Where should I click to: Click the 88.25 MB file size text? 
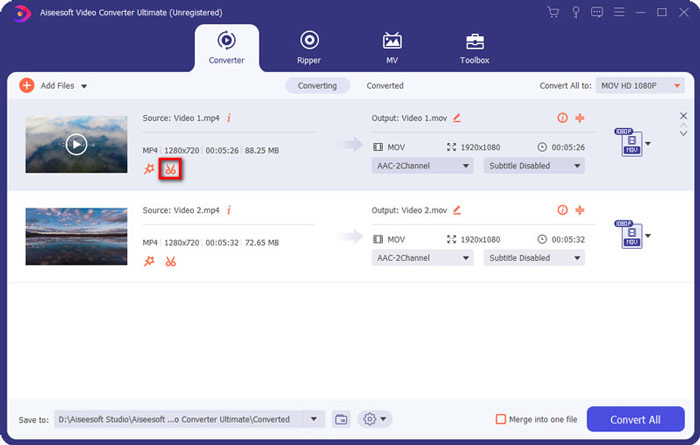[262, 150]
